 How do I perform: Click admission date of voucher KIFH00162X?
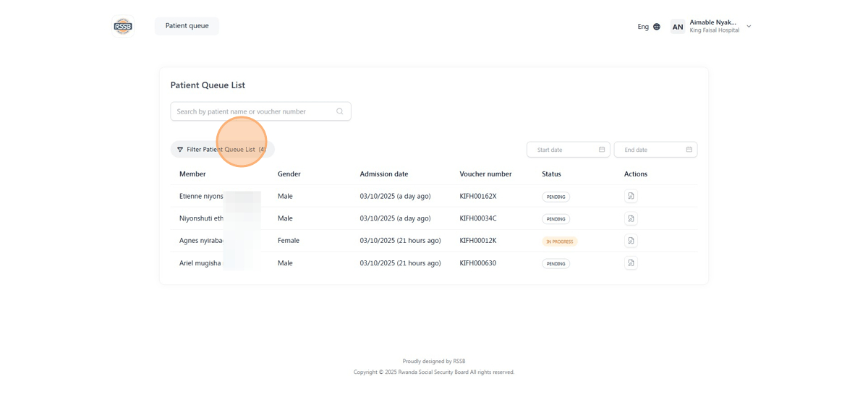tap(395, 196)
